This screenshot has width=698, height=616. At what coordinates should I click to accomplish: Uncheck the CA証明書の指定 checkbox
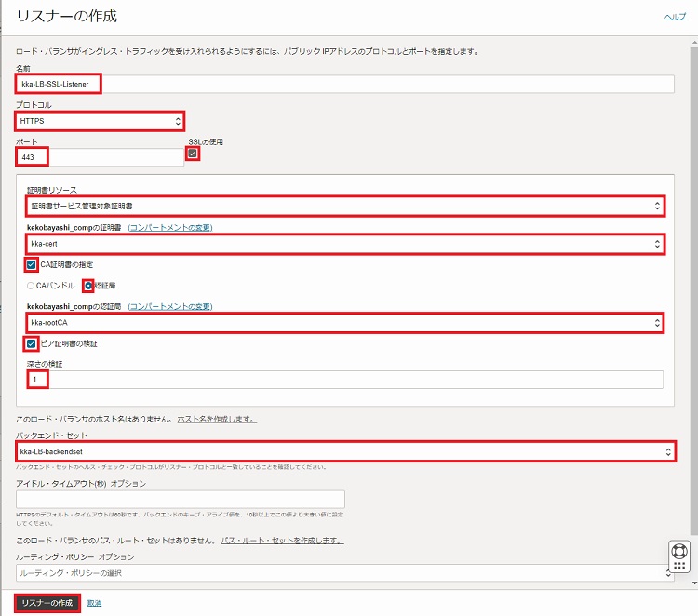coord(33,265)
